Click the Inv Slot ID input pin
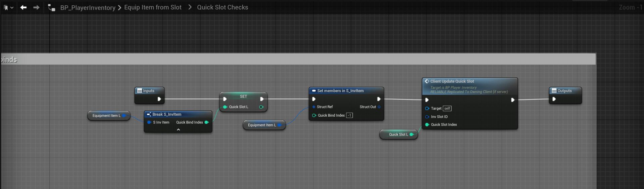This screenshot has width=644, height=189. click(x=427, y=117)
